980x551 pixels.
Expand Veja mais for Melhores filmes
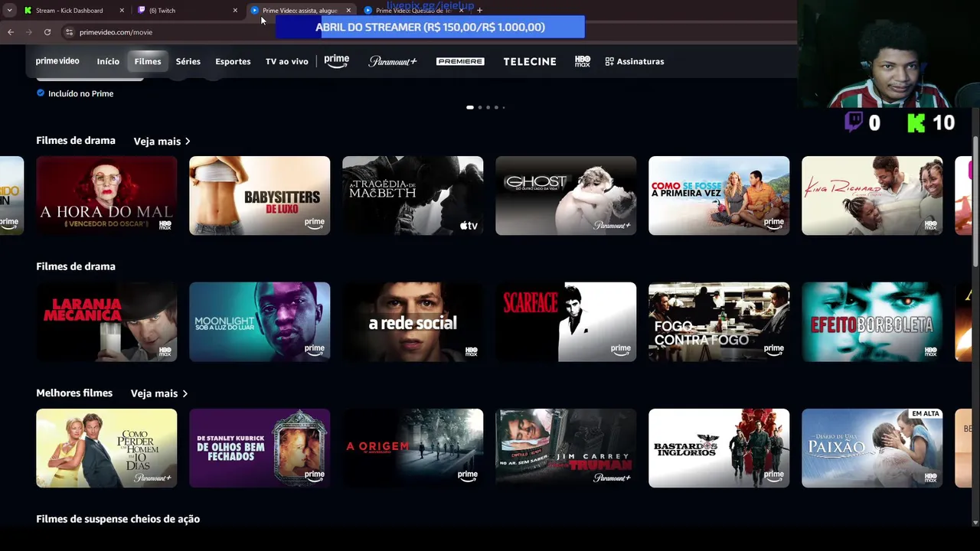[x=158, y=393]
